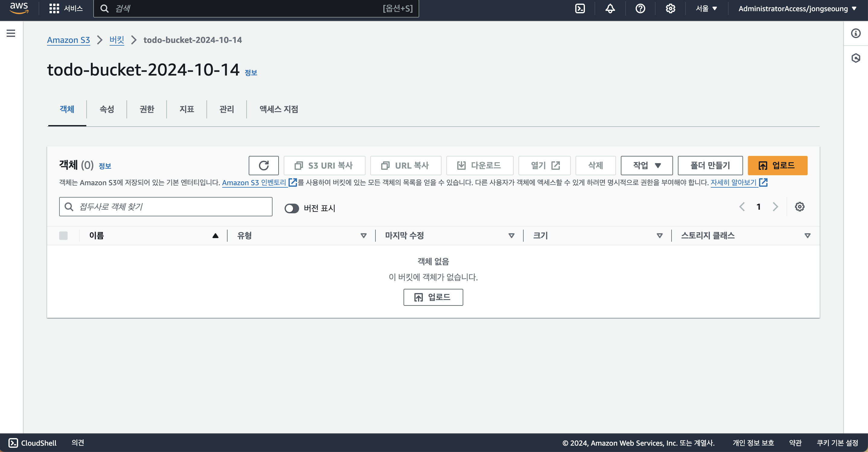Click the CloudShell icon in footer
Viewport: 868px width, 452px height.
coord(13,443)
